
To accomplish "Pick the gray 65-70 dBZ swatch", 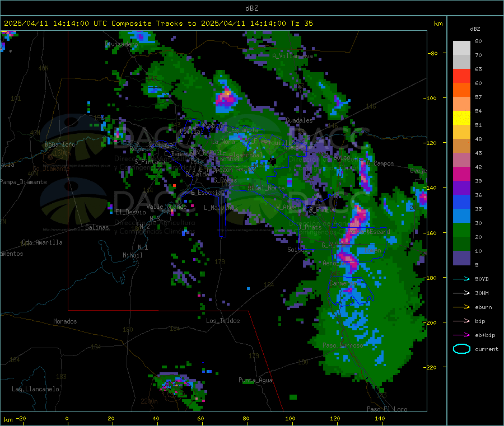I will click(x=461, y=62).
